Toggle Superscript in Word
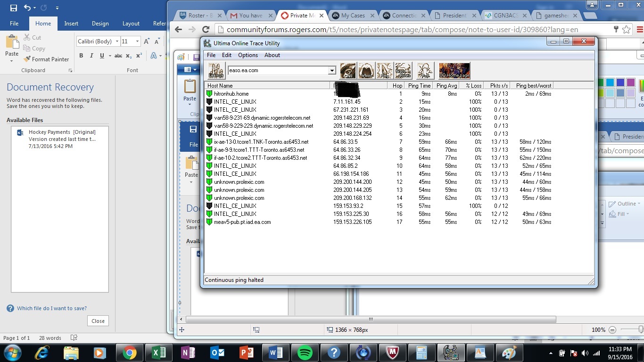The image size is (644, 362). (139, 56)
